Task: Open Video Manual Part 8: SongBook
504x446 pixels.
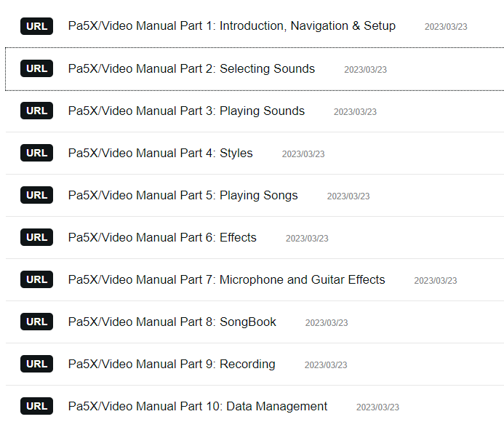Action: 172,322
